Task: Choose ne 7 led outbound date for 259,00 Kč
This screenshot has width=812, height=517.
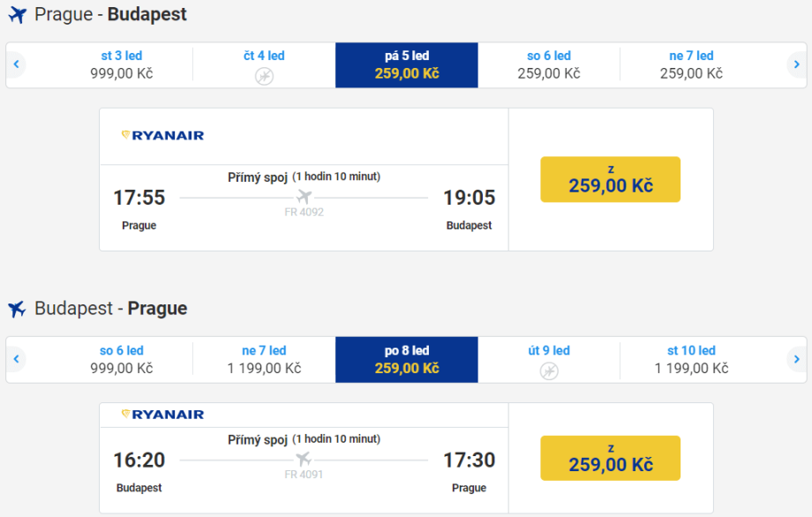Action: 691,64
